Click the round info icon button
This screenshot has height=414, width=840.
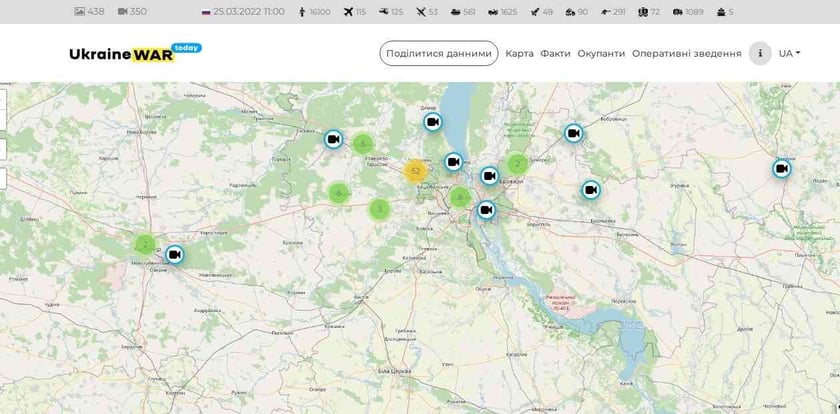pos(760,54)
